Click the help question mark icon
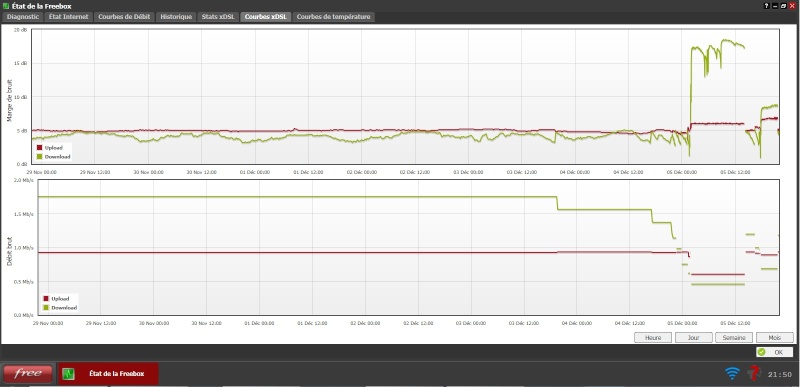This screenshot has height=387, width=800. (766, 6)
